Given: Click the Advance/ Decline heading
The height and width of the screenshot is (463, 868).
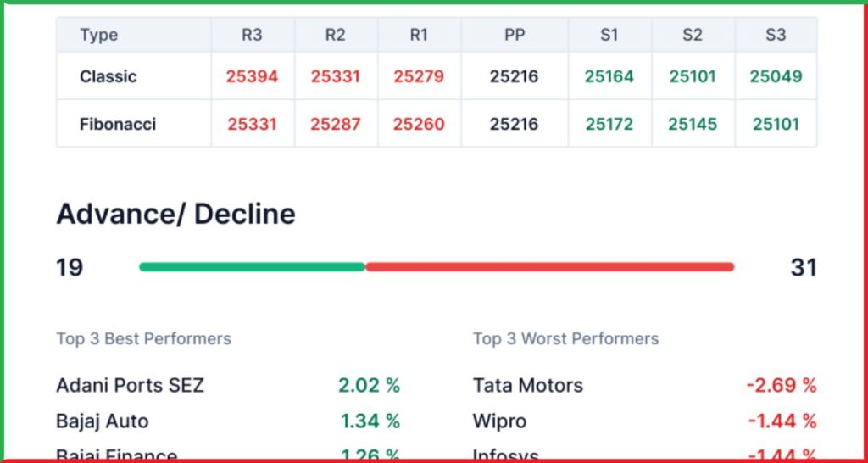Looking at the screenshot, I should [176, 214].
